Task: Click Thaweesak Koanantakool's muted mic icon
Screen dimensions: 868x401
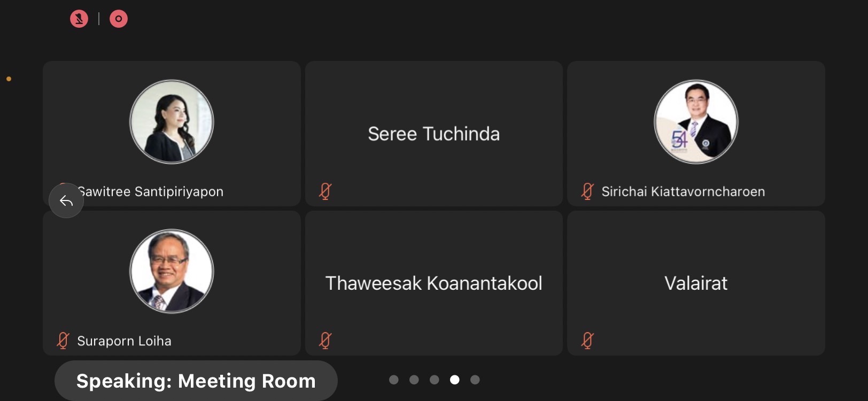Action: pyautogui.click(x=325, y=341)
